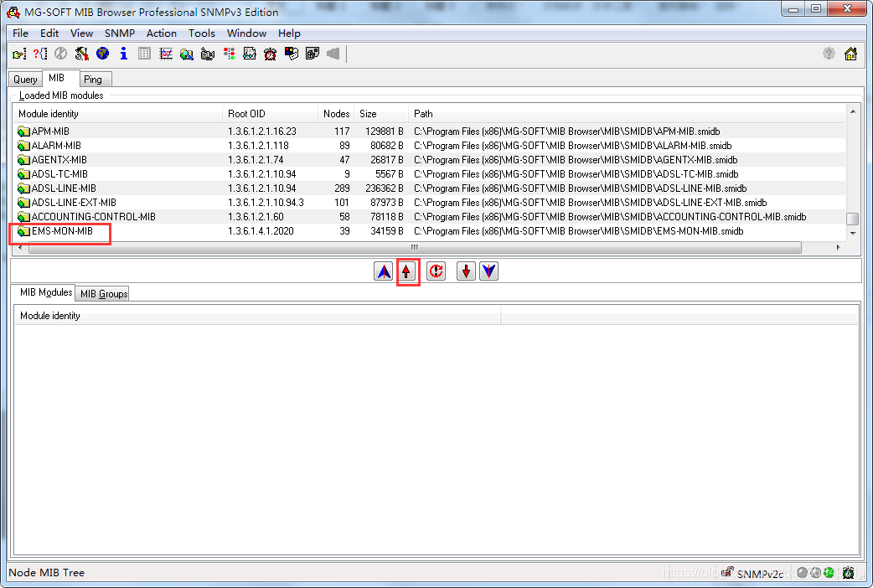Open the View menu
The width and height of the screenshot is (873, 588).
81,34
